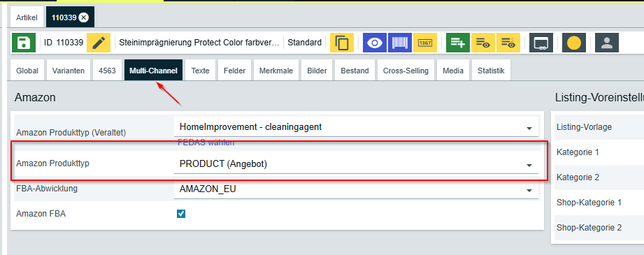
Task: Click the dark screen link icon
Action: (x=541, y=43)
